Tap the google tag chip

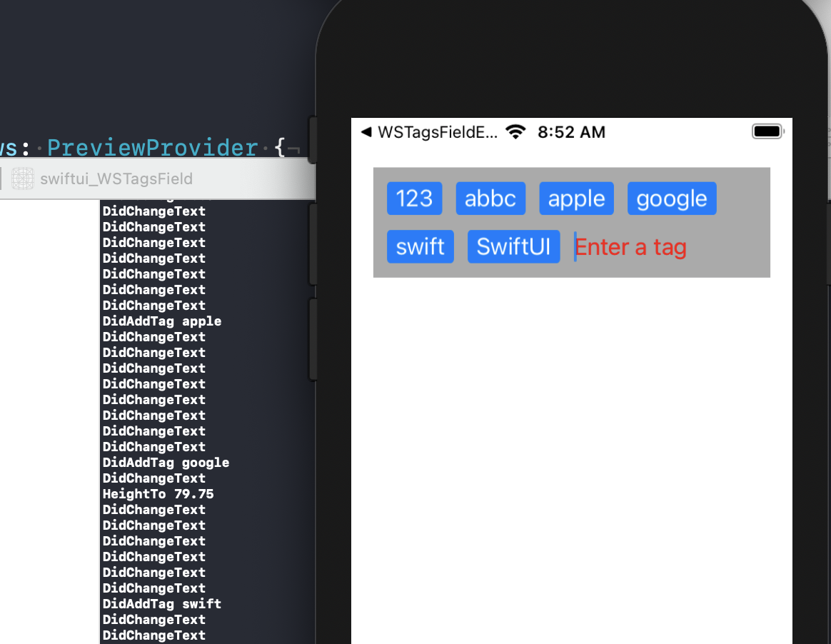tap(672, 198)
